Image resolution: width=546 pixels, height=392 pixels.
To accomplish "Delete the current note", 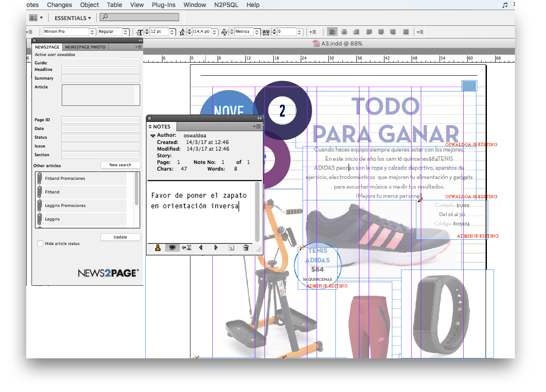I will click(x=246, y=248).
